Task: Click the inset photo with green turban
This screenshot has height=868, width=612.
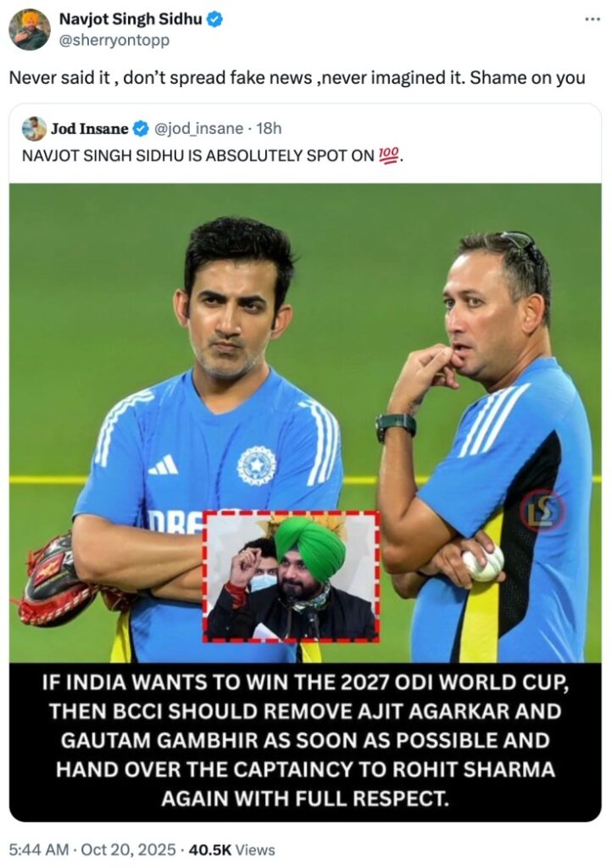Action: pyautogui.click(x=291, y=576)
